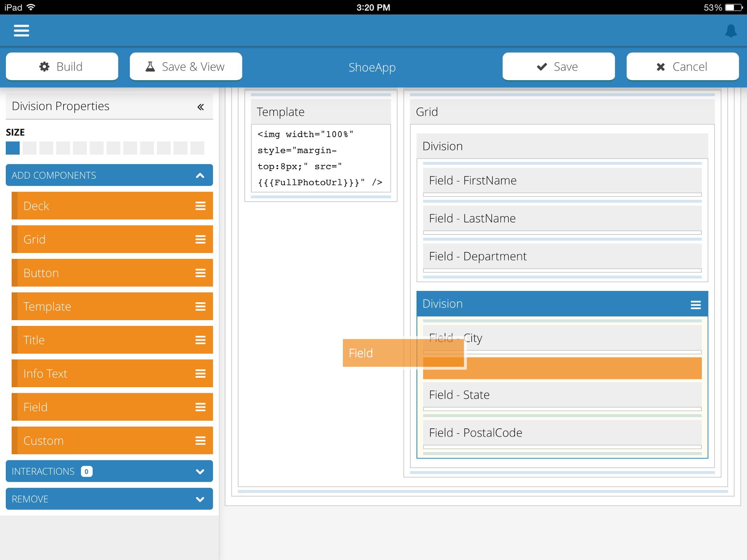
Task: Click Save & View button
Action: pyautogui.click(x=186, y=67)
